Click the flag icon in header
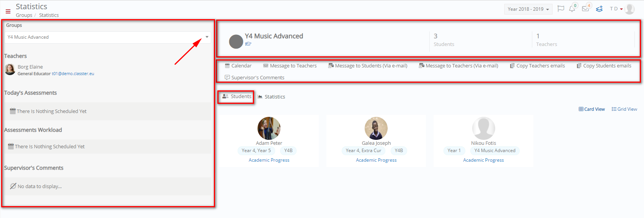The height and width of the screenshot is (218, 644). tap(561, 9)
